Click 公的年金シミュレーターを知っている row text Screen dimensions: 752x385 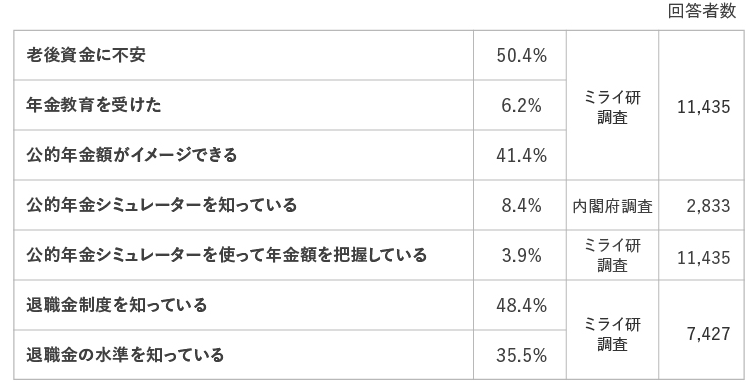pyautogui.click(x=162, y=205)
